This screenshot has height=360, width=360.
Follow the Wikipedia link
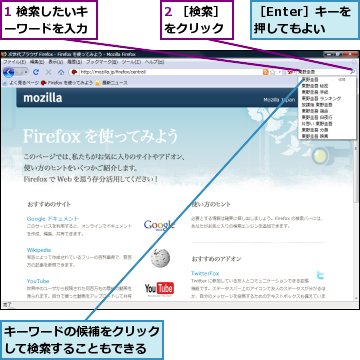tap(39, 250)
